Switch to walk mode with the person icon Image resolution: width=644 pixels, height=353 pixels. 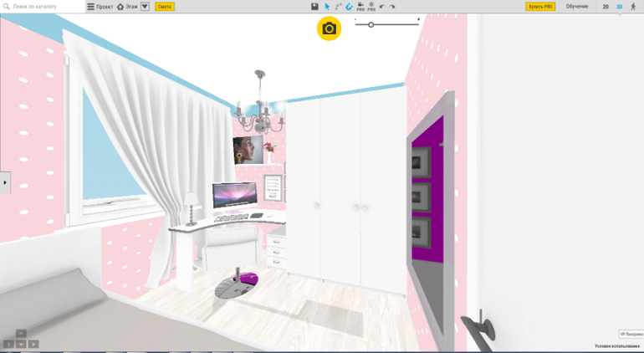[633, 7]
